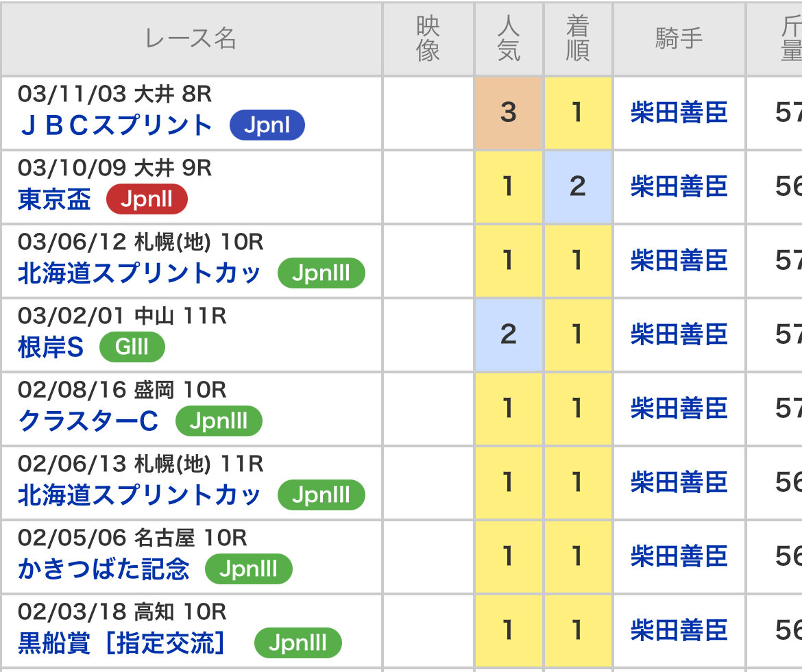
Task: Open the 03/06/12 北海道スプリントカップ race link
Action: (x=140, y=273)
